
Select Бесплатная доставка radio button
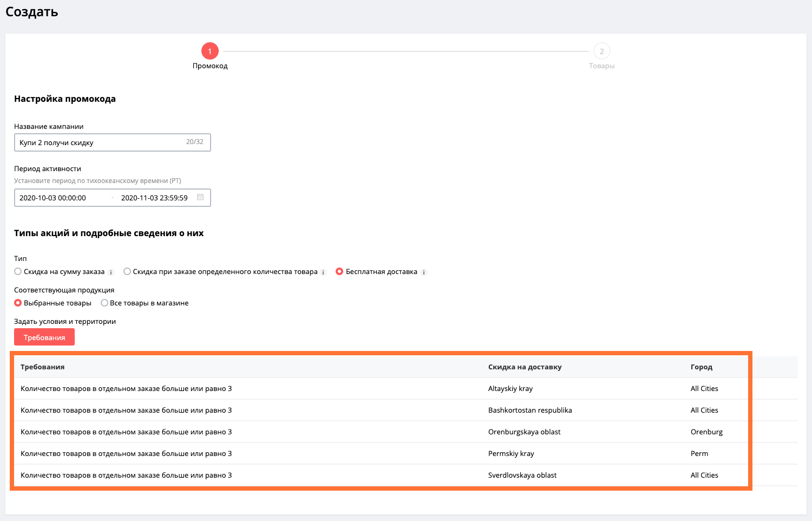point(339,271)
